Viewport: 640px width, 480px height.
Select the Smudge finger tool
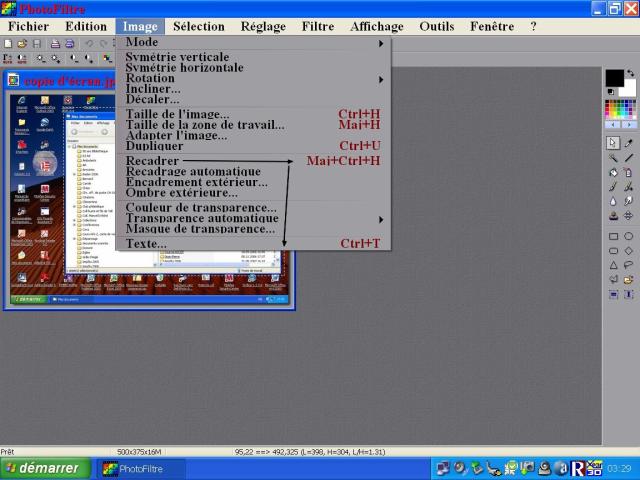629,201
